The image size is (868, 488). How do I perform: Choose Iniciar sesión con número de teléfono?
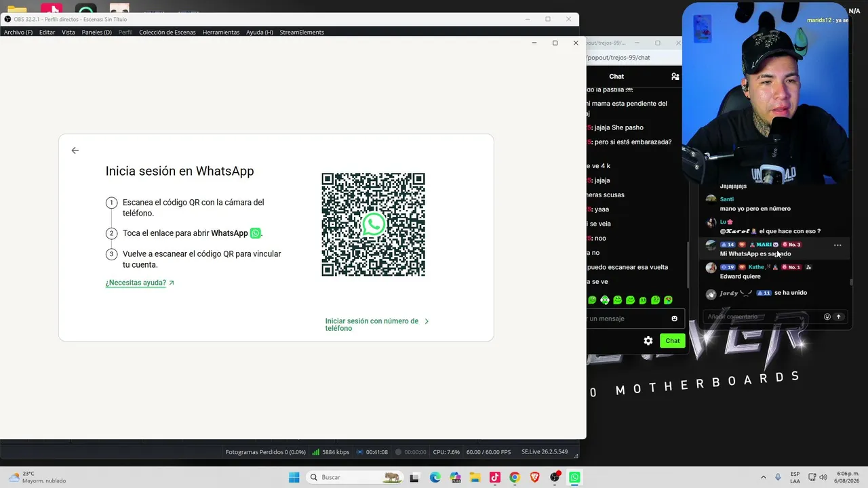tap(377, 325)
